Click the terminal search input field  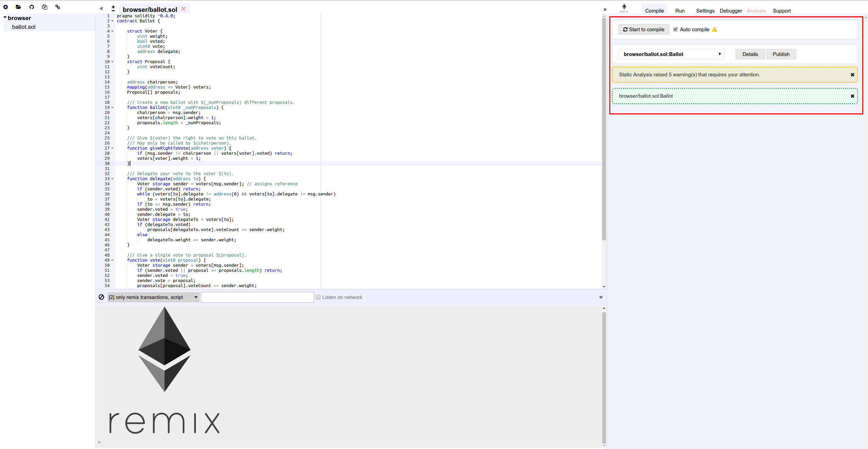[x=257, y=297]
